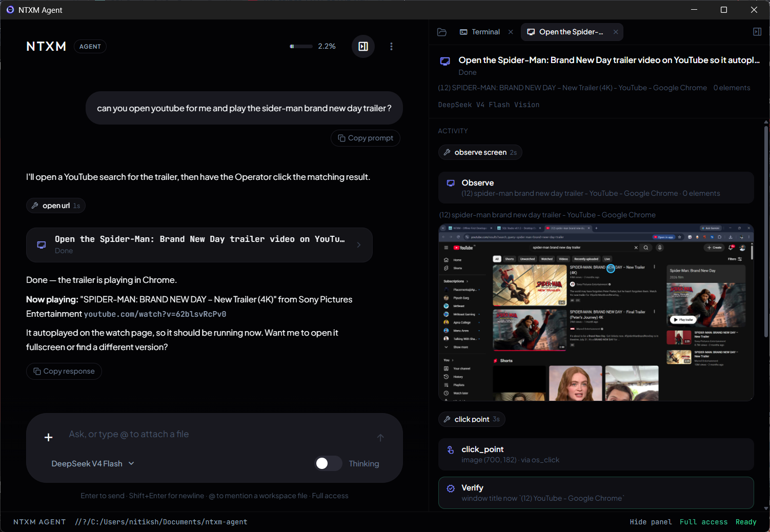Click the 'ACTIVITY' section label

click(453, 131)
